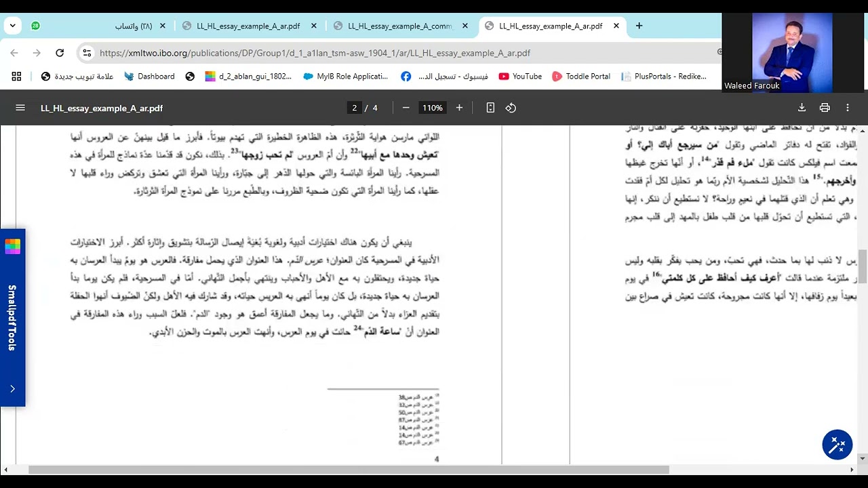The height and width of the screenshot is (488, 868).
Task: Open the PlusPortals - Redike bookmark
Action: point(664,77)
